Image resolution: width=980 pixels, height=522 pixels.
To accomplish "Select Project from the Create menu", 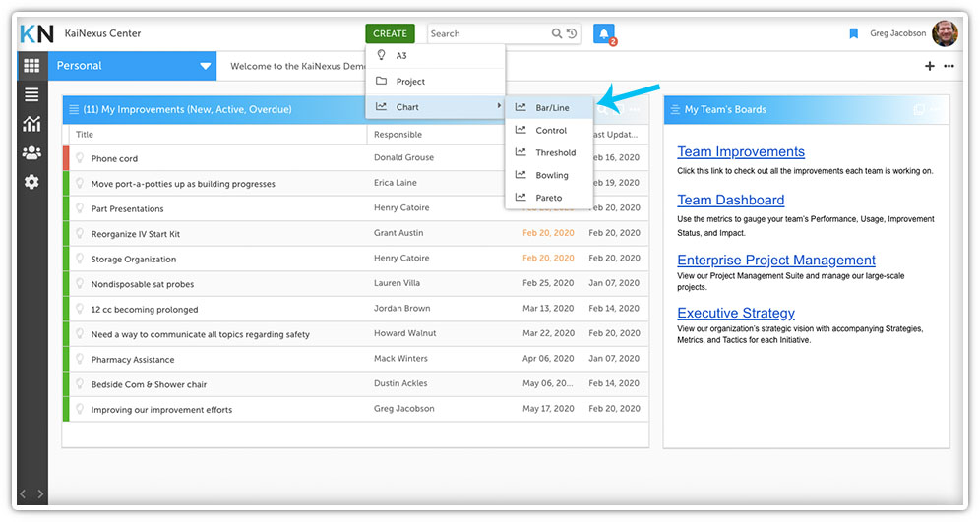I will point(435,82).
